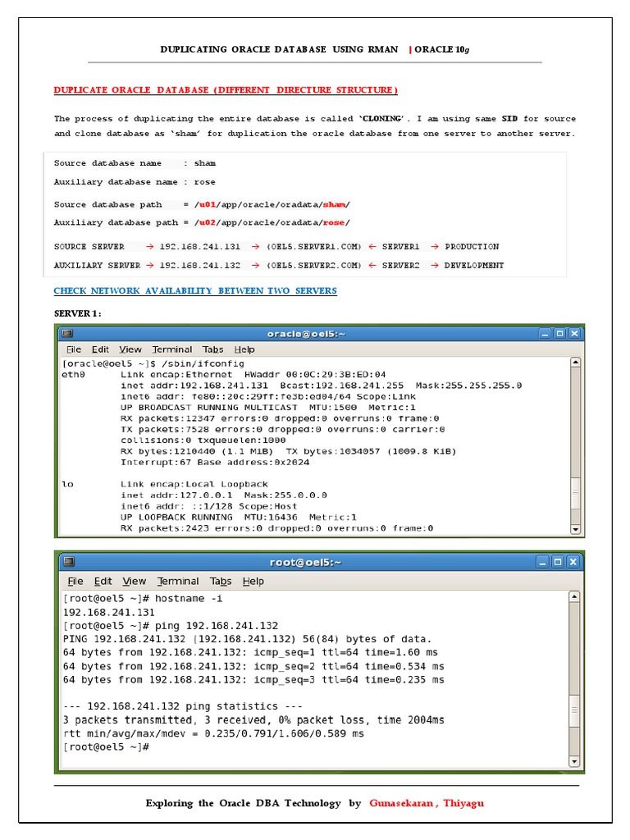This screenshot has width=630, height=840.
Task: Minimize the oracle@oel5 terminal window
Action: tap(545, 334)
